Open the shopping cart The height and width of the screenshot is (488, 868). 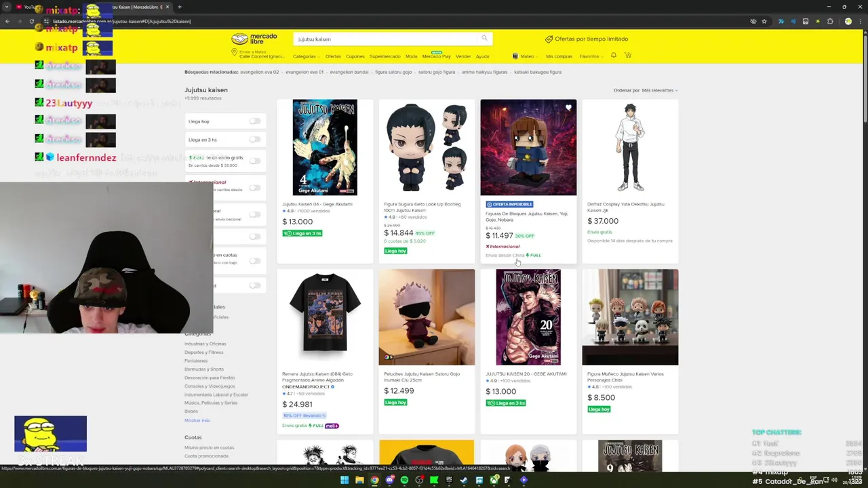click(628, 56)
